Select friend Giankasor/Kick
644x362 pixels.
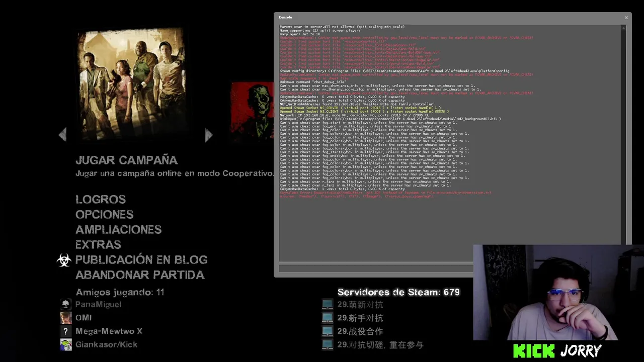coord(106,345)
